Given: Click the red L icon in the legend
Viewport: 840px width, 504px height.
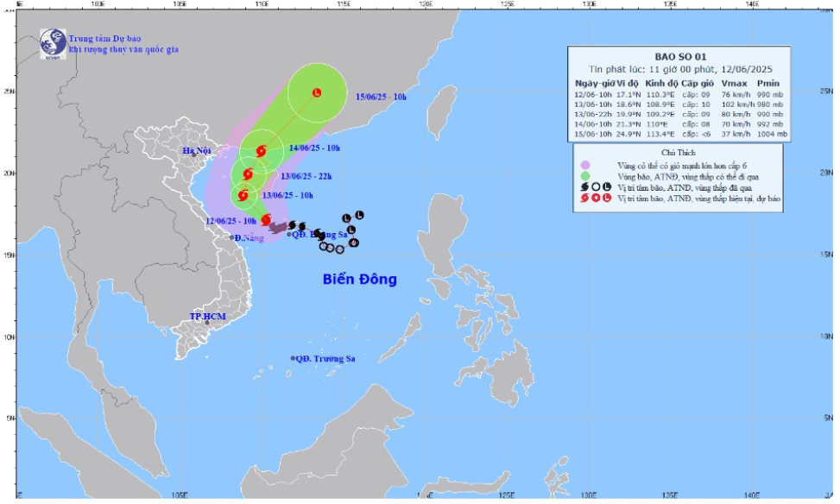Looking at the screenshot, I should [x=607, y=198].
